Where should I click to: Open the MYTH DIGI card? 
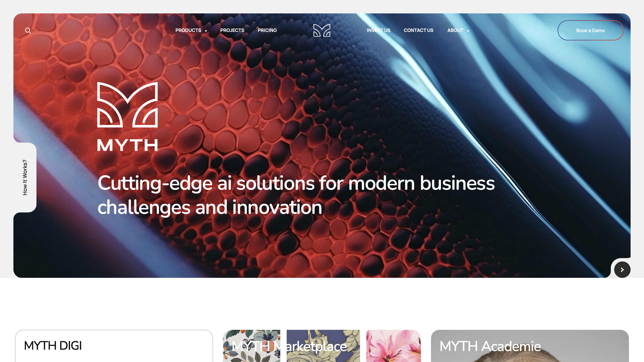114,346
